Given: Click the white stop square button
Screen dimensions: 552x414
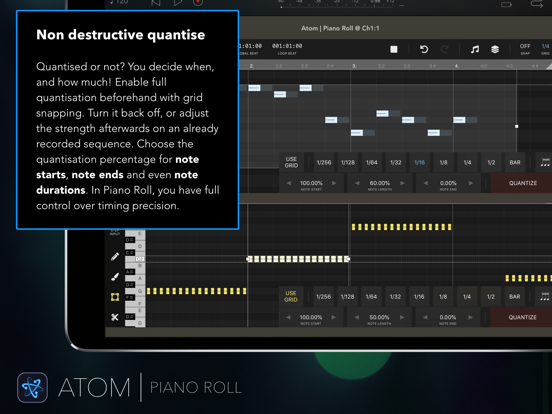Looking at the screenshot, I should pos(394,49).
